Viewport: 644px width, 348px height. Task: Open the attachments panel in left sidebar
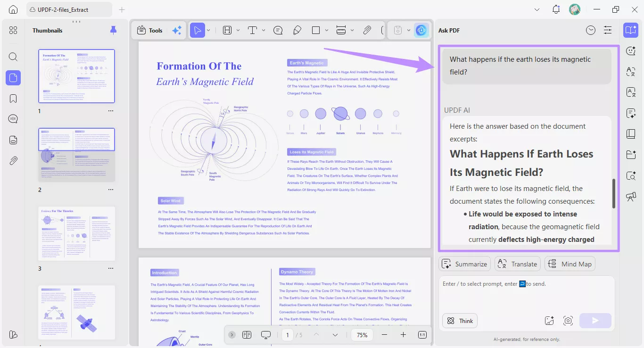click(13, 161)
